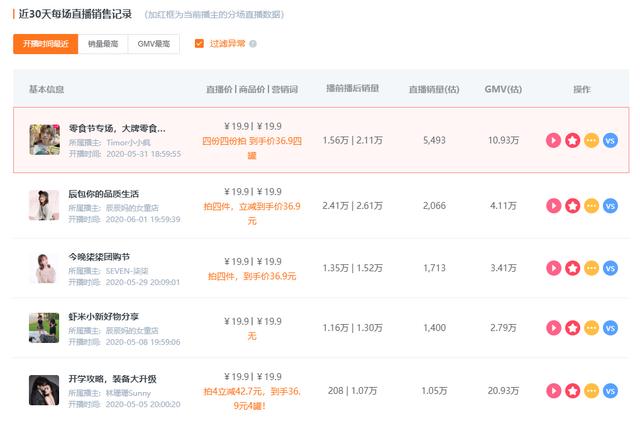
Task: Click the 辰包你的品质生活 host thumbnail
Action: point(43,203)
